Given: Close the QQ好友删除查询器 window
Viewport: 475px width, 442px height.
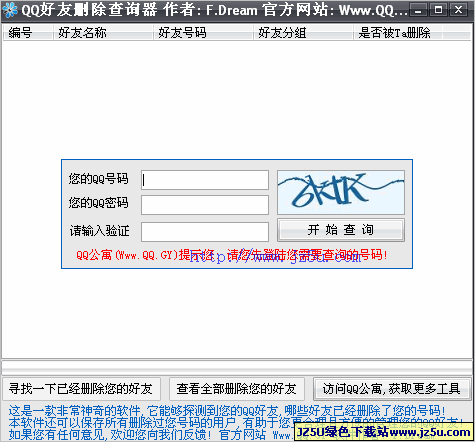Looking at the screenshot, I should click(459, 10).
